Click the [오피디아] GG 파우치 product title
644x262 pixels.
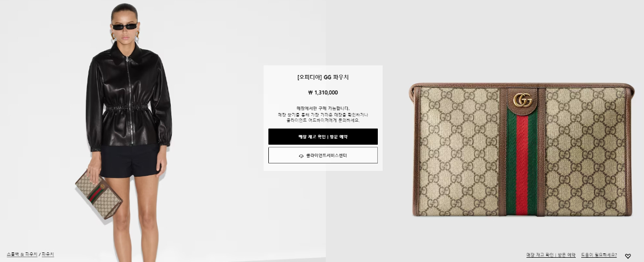pos(323,77)
